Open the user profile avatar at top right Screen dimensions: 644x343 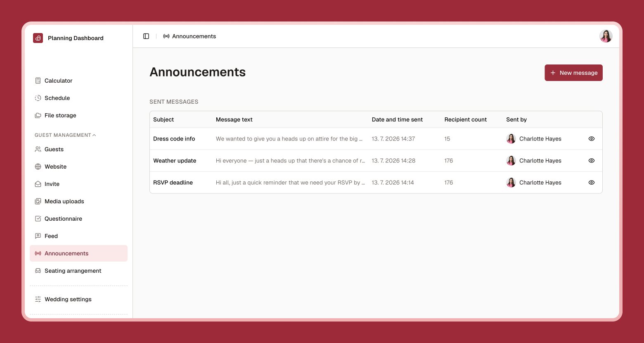[606, 36]
